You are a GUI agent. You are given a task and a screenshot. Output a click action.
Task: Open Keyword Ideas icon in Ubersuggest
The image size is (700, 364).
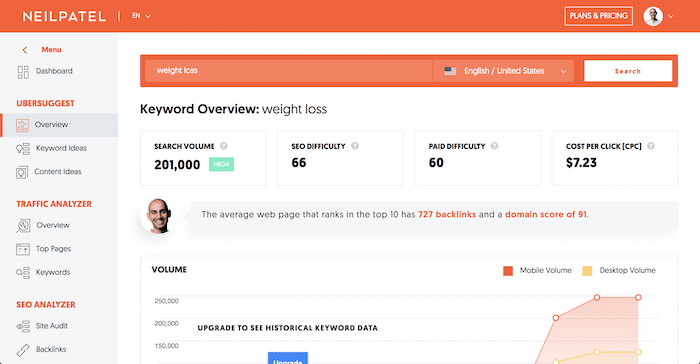tap(23, 149)
